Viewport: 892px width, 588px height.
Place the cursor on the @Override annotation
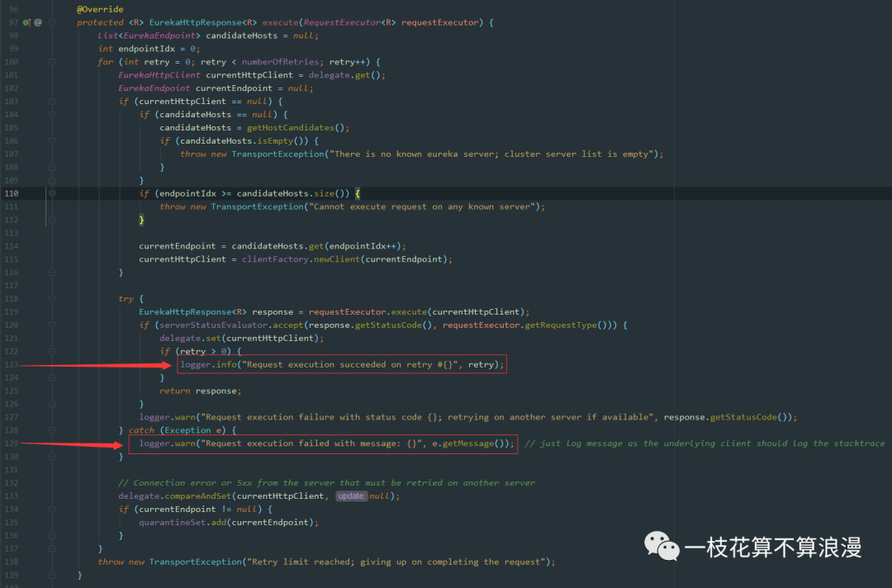(x=100, y=9)
